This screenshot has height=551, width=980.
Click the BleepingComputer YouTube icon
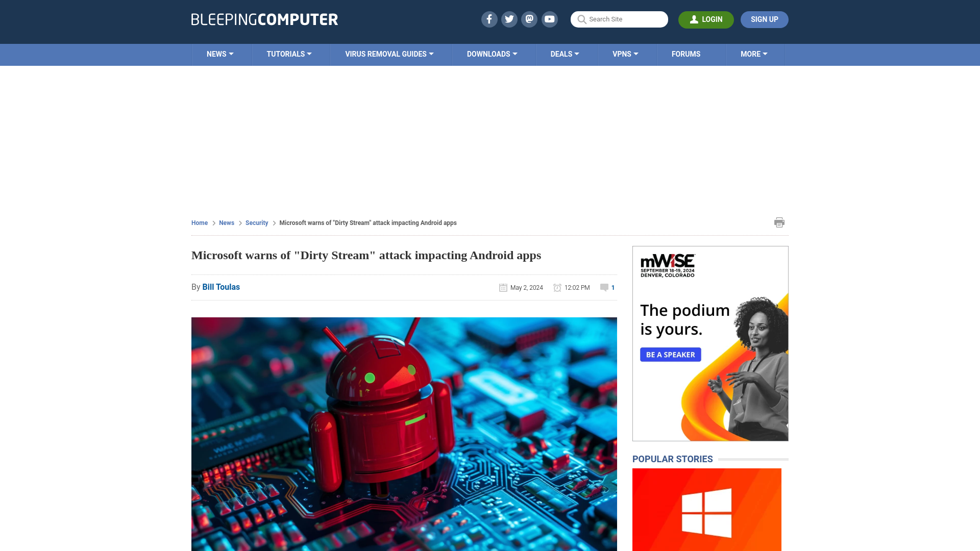coord(550,19)
